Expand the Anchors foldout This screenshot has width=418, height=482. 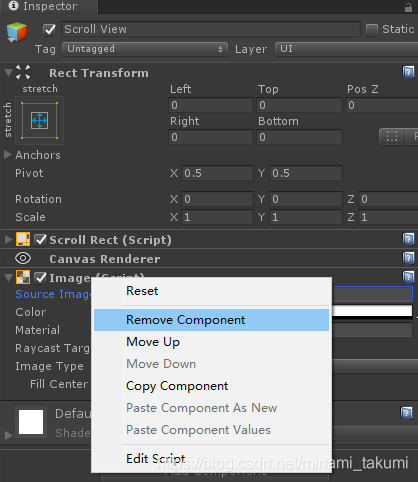(8, 155)
